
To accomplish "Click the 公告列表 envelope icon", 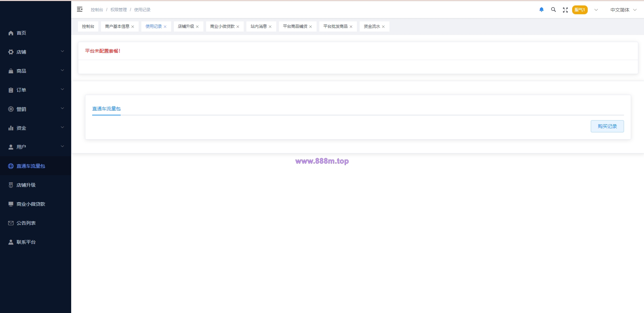I will click(x=11, y=223).
